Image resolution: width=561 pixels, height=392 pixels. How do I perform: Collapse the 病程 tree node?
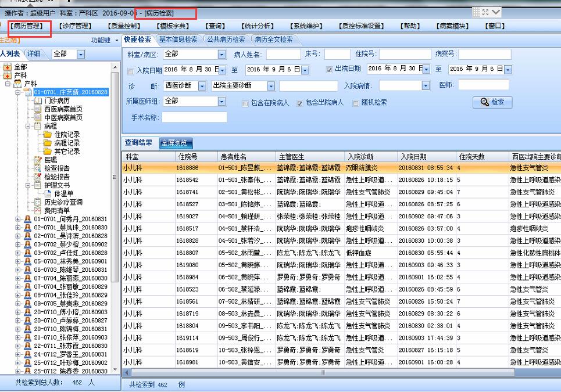pos(28,126)
